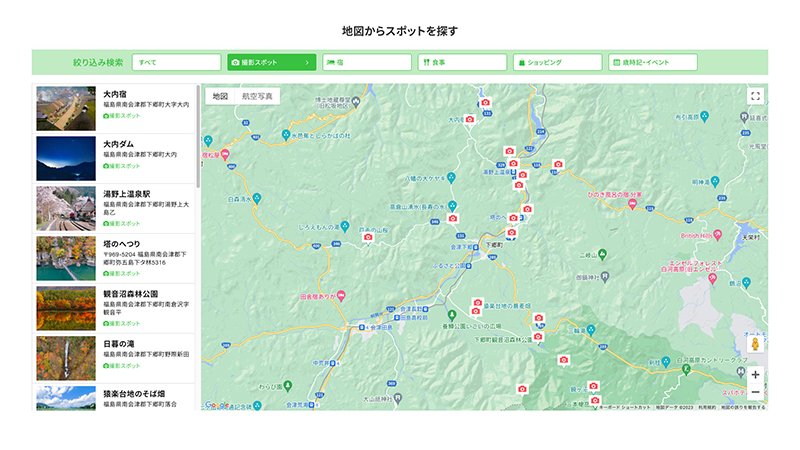Open the 日暮の滝 waterfall thumbnail
This screenshot has height=450, width=800.
click(66, 358)
